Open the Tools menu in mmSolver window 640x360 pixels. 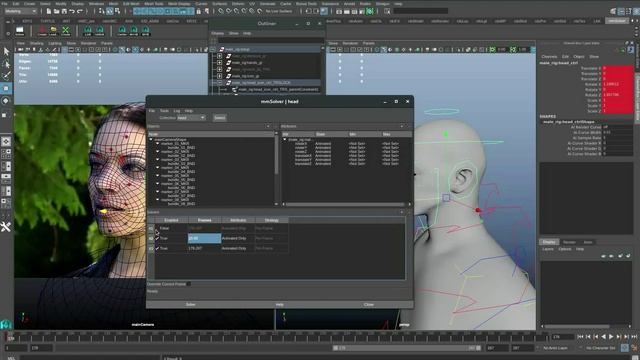click(x=164, y=111)
